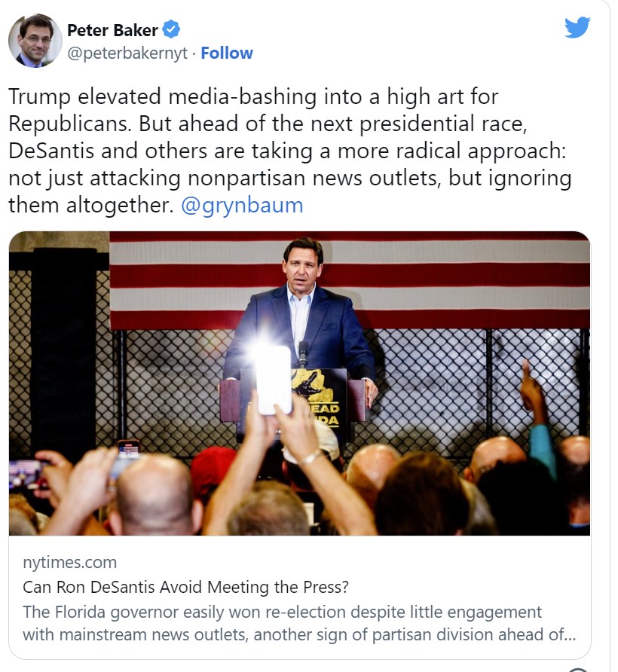This screenshot has width=618, height=672.
Task: Click tweet line starting 'Republicans. But ahead'
Action: coord(268,124)
